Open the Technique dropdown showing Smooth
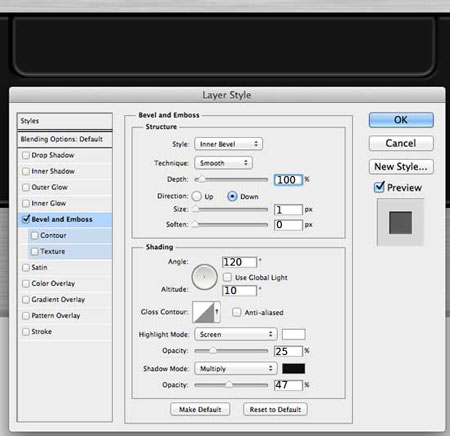450x436 pixels. coord(224,163)
